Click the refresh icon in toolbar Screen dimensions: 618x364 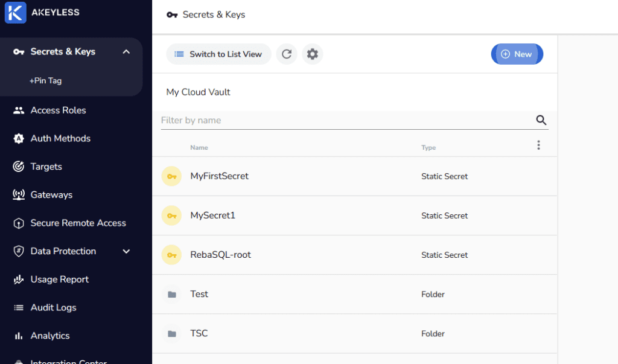pos(287,54)
